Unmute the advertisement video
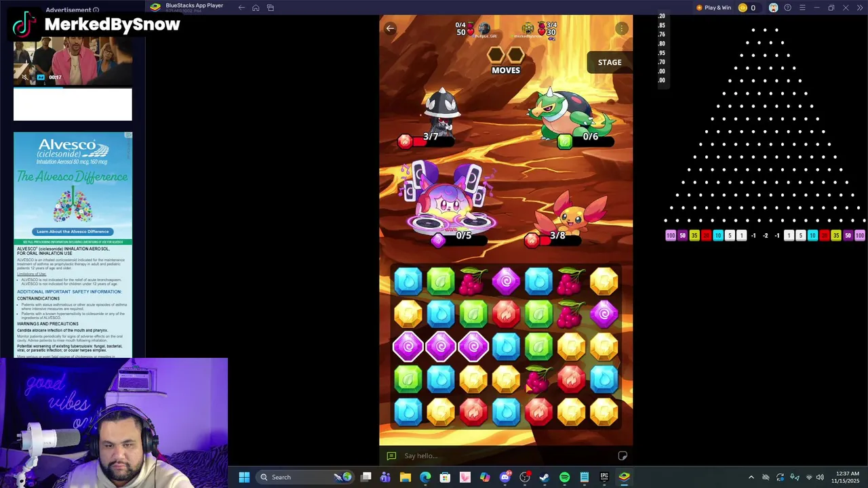868x488 pixels. click(25, 77)
